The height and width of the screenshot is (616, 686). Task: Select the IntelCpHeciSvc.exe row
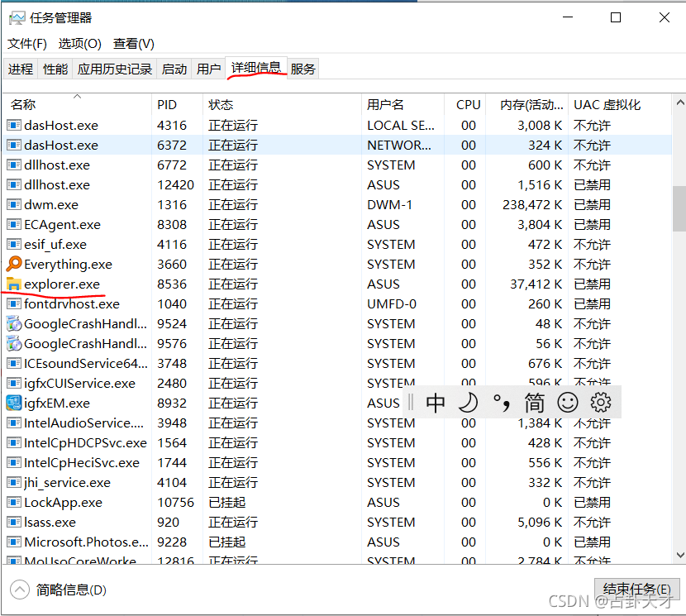point(337,462)
